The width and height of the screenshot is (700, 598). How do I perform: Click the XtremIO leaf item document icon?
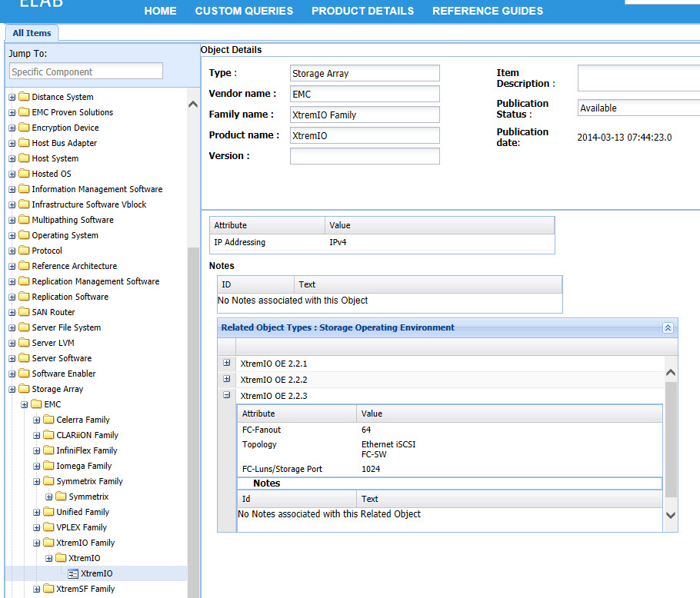pyautogui.click(x=73, y=574)
